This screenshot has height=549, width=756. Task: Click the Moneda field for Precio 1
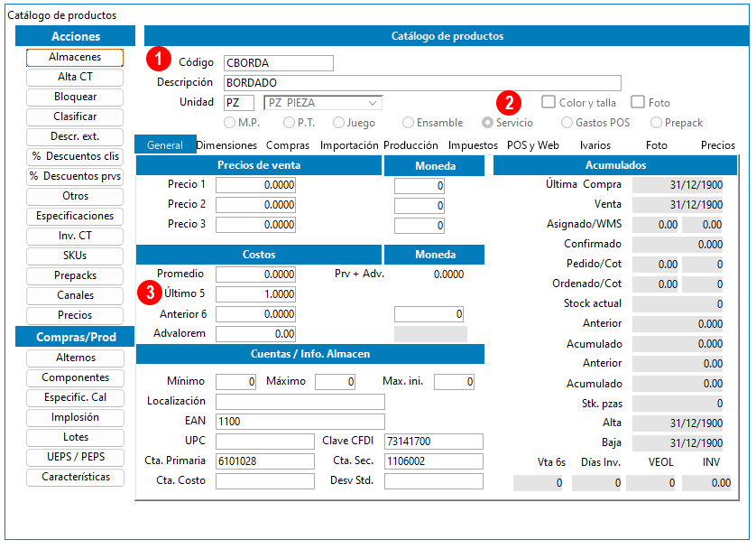tap(419, 186)
